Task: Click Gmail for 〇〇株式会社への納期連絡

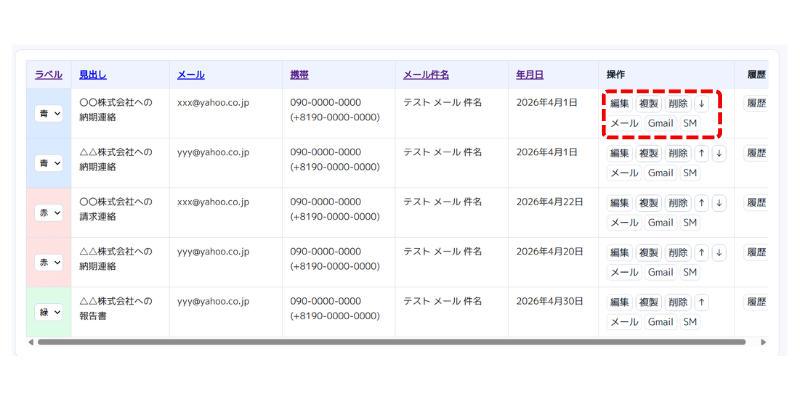Action: pos(661,123)
